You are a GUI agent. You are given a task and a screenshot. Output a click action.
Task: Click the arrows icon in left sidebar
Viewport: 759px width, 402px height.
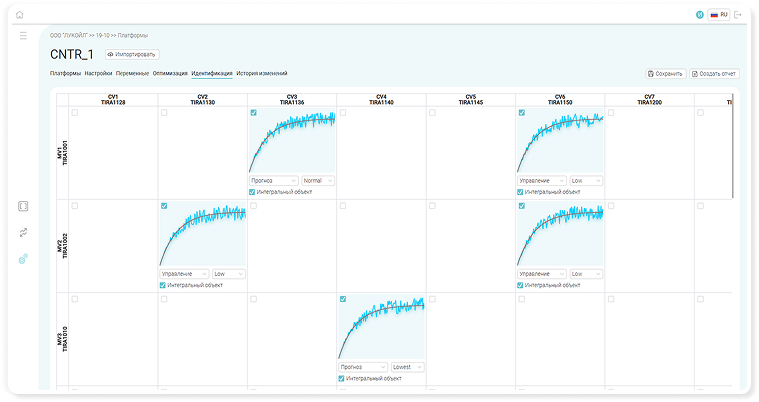tap(23, 232)
